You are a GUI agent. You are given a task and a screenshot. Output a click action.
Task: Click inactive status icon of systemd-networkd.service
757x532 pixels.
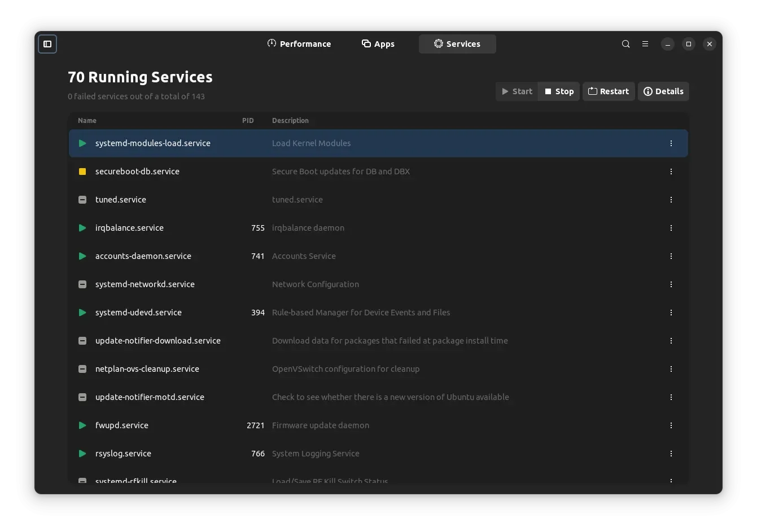click(x=82, y=284)
